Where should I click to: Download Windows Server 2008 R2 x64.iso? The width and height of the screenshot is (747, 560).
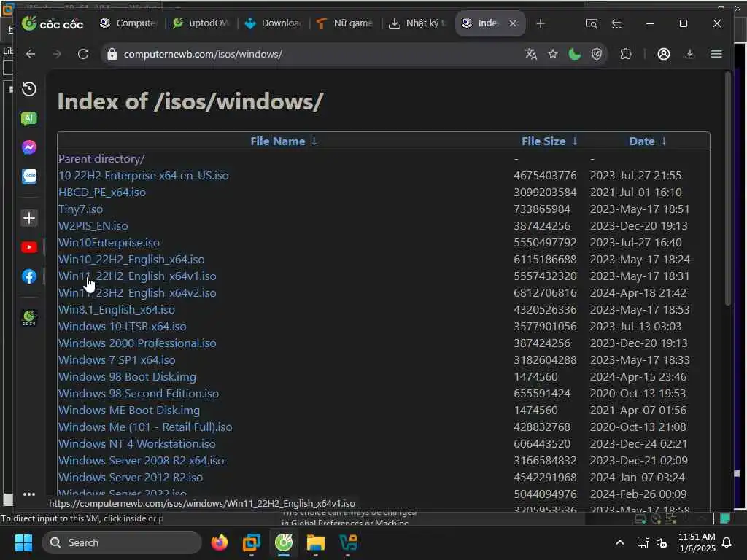coord(141,461)
